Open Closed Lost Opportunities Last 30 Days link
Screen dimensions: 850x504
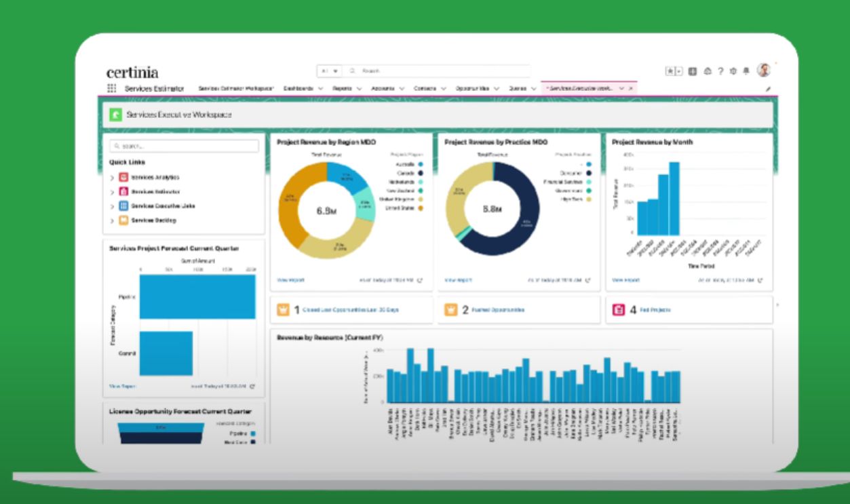[x=351, y=310]
